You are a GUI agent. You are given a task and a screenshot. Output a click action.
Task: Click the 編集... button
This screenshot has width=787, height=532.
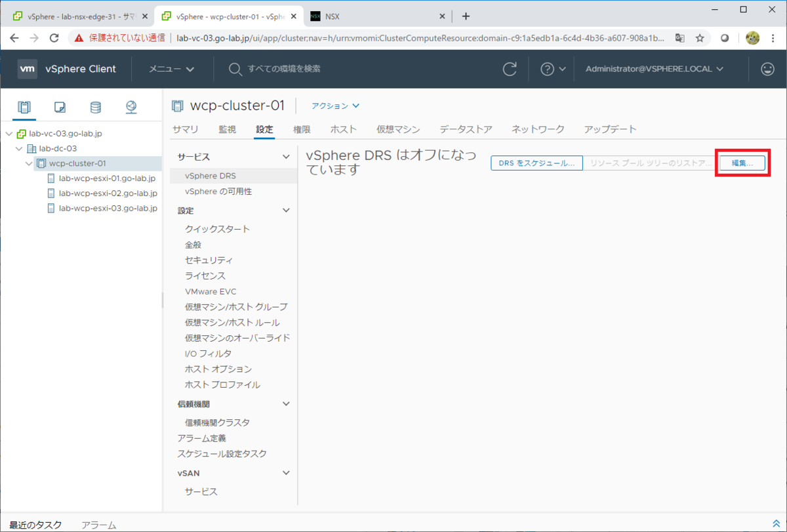click(742, 163)
